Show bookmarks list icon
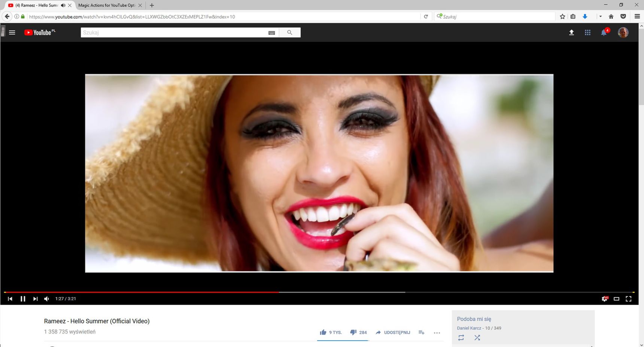644x347 pixels. [x=573, y=16]
